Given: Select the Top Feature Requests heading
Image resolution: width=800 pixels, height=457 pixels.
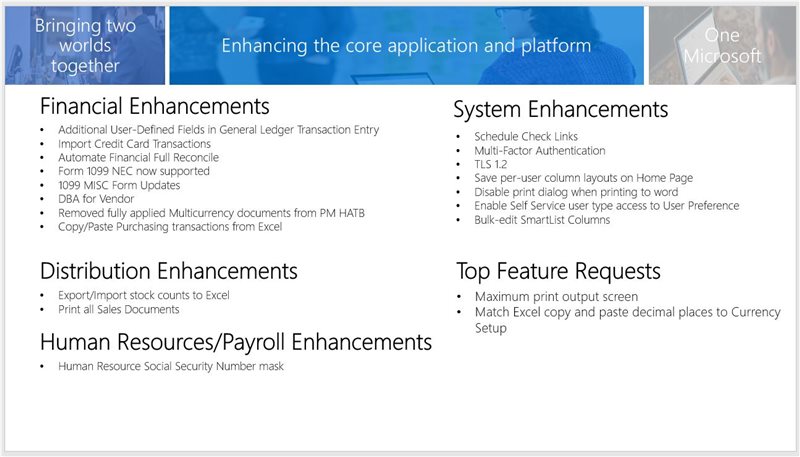Looking at the screenshot, I should tap(559, 271).
